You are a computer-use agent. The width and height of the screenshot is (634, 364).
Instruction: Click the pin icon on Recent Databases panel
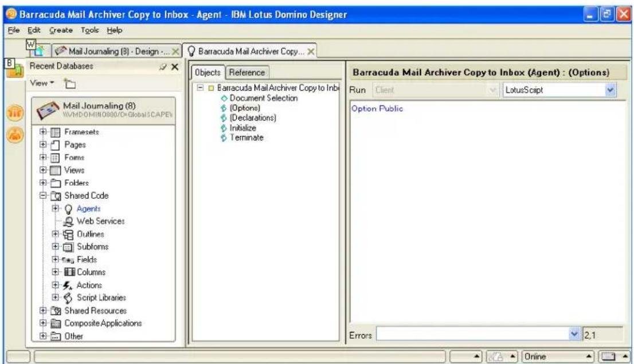pyautogui.click(x=163, y=66)
